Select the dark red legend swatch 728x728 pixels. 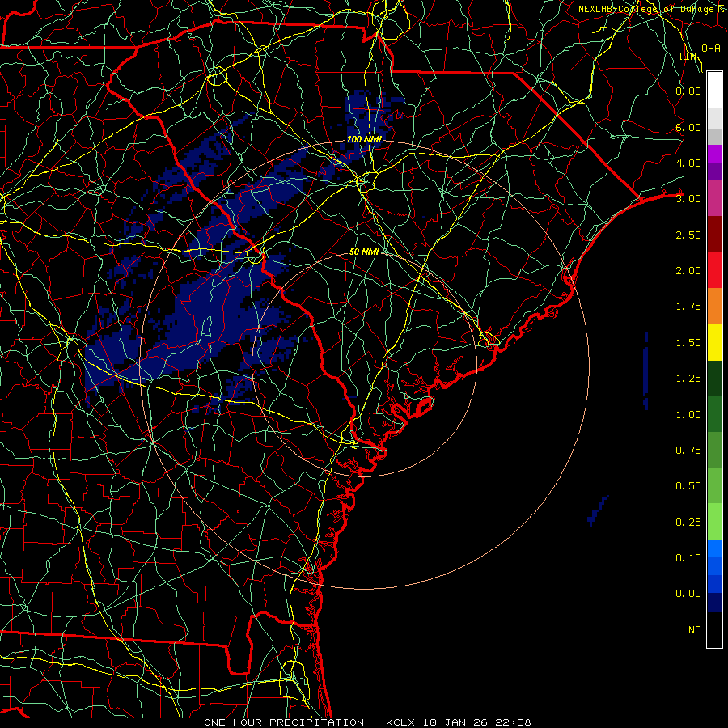point(714,235)
